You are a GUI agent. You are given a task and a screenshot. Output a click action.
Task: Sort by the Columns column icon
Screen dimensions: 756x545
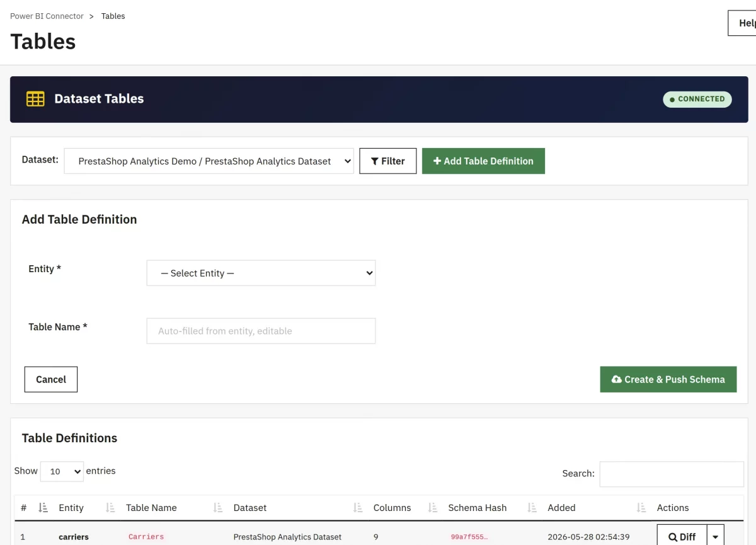[433, 507]
